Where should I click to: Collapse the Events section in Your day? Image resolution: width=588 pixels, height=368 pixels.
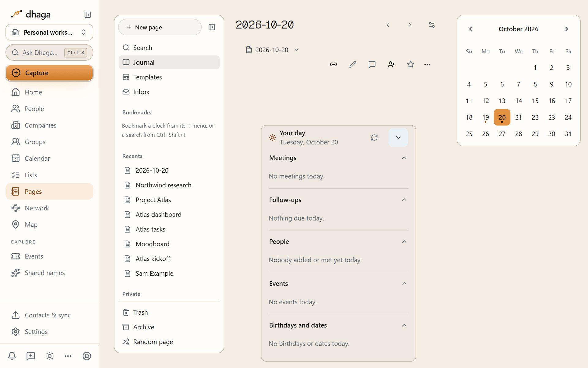pos(404,284)
